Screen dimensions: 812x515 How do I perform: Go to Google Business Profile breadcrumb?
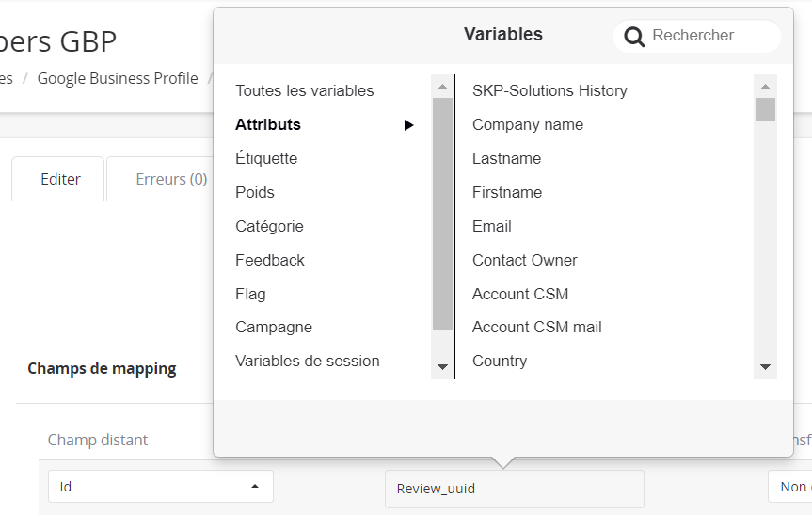(x=118, y=78)
